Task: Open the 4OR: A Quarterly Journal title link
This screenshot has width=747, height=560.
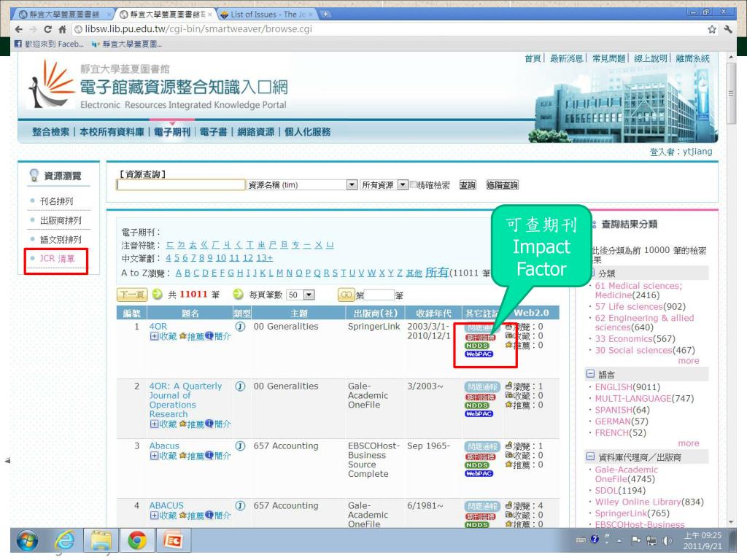Action: 185,400
